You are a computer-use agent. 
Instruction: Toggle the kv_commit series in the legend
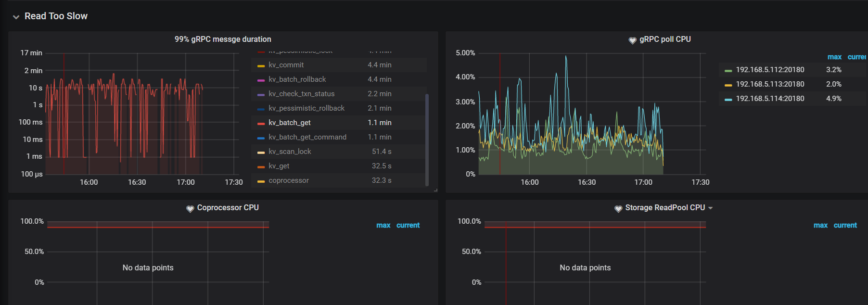click(286, 65)
